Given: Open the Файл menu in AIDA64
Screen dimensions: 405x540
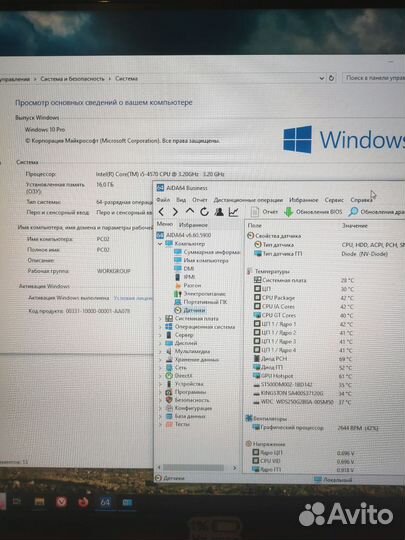Looking at the screenshot, I should click(163, 200).
